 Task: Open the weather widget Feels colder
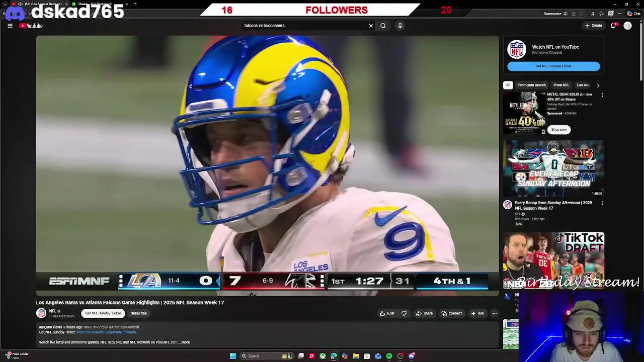(17, 356)
